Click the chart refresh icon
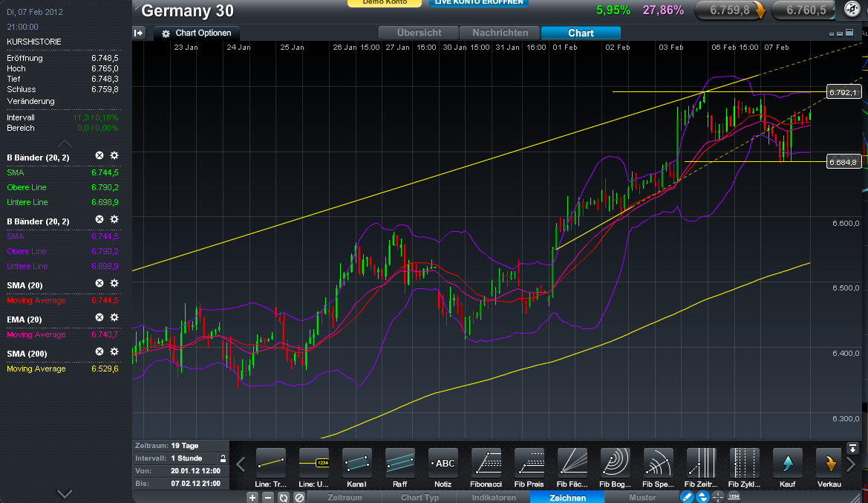Screen dimensions: 868x503 tap(284, 498)
